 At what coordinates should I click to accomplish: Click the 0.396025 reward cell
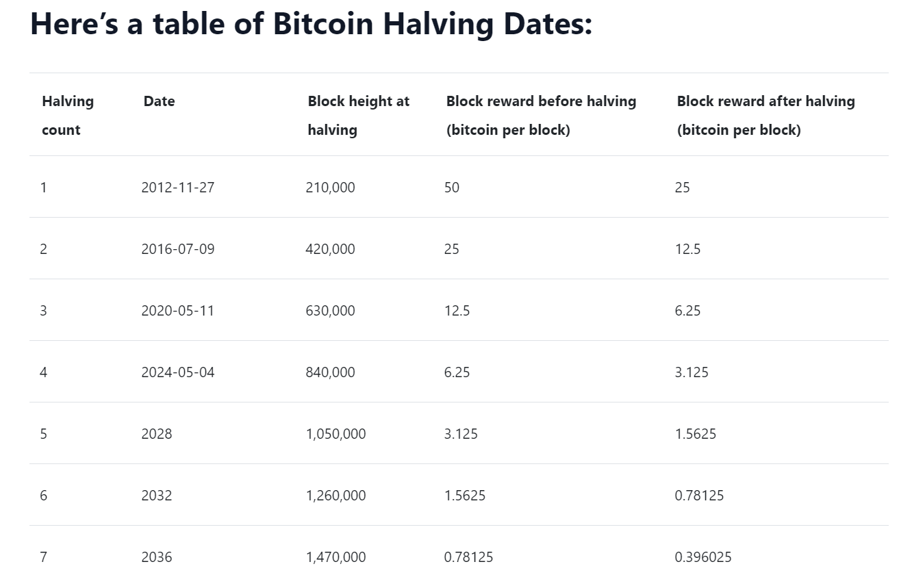[702, 557]
